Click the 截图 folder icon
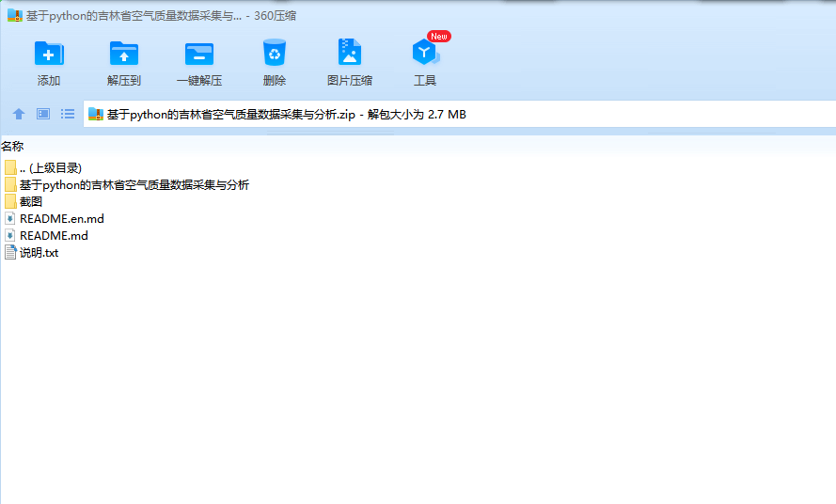The width and height of the screenshot is (836, 504). pos(10,201)
